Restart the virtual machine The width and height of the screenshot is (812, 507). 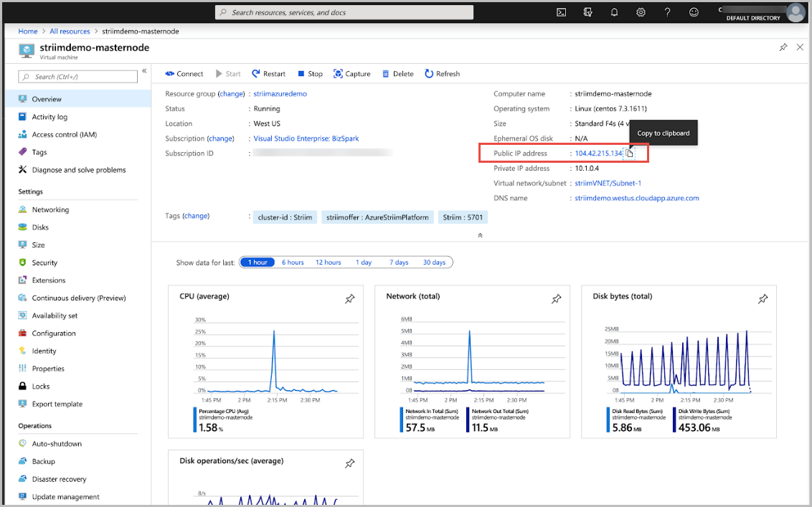click(268, 73)
